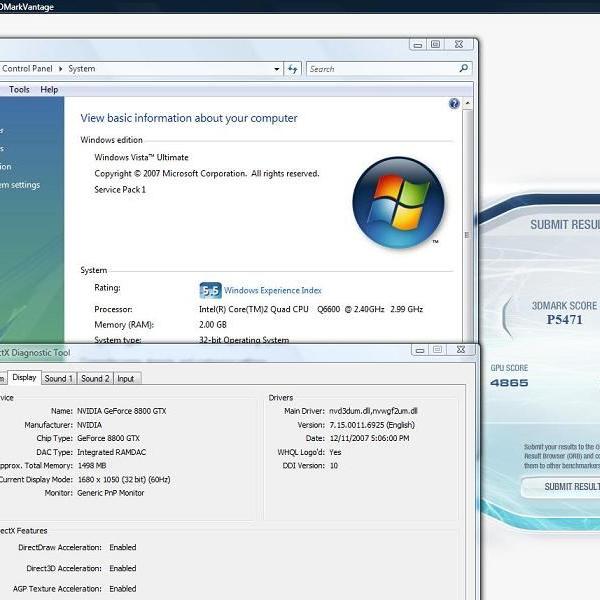Switch to the Sound 1 tab
This screenshot has width=600, height=600.
pos(59,378)
